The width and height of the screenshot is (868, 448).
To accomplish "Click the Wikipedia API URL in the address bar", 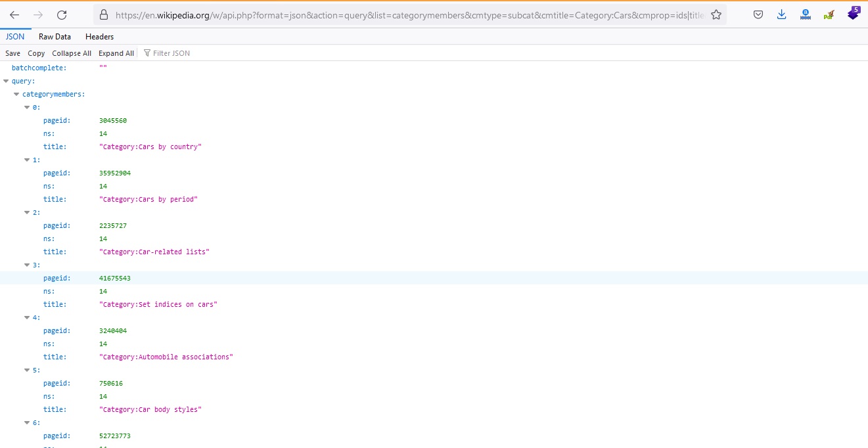I will click(409, 14).
